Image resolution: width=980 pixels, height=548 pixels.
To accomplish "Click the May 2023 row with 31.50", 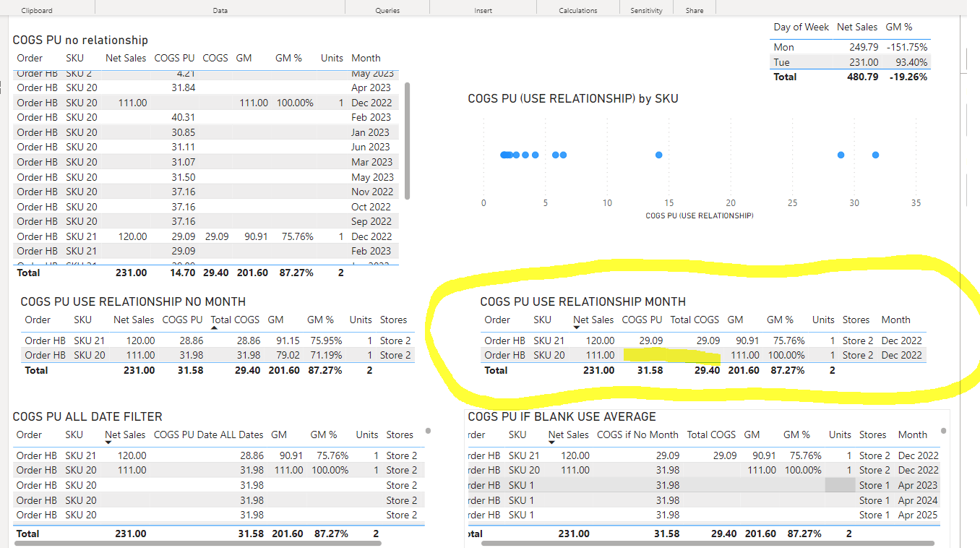I will click(206, 177).
